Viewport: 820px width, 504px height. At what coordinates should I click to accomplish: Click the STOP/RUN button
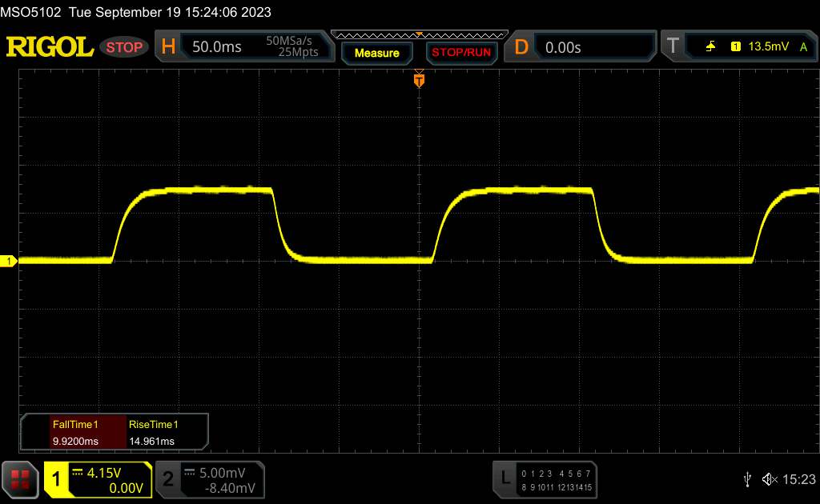pos(461,53)
